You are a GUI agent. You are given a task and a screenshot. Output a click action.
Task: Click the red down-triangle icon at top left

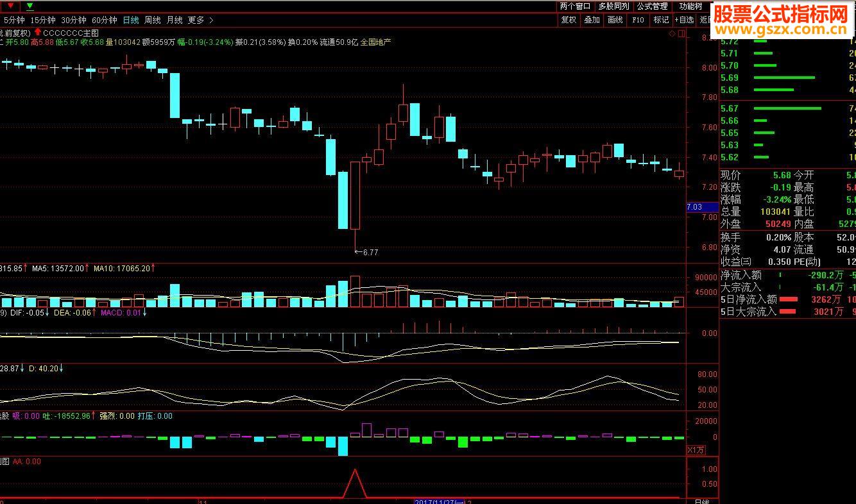(x=10, y=6)
